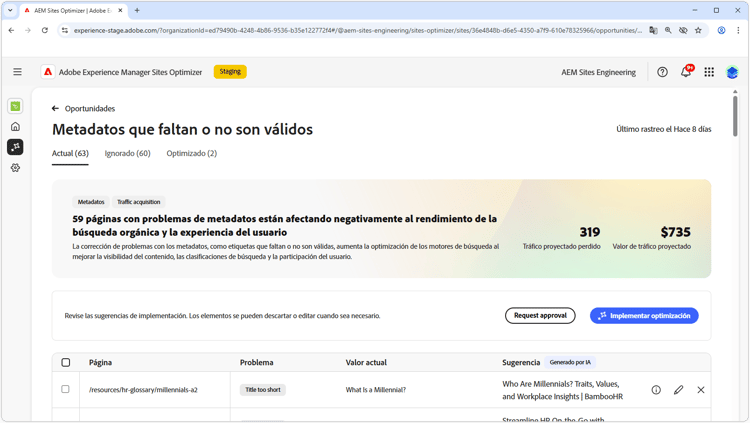This screenshot has width=750, height=423.
Task: Click the Adobe logo icon
Action: point(48,72)
